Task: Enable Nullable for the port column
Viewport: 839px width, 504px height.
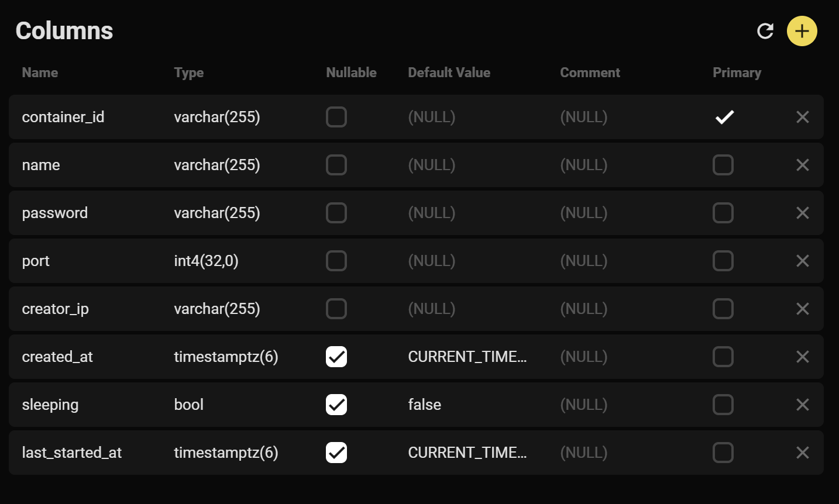Action: click(336, 261)
